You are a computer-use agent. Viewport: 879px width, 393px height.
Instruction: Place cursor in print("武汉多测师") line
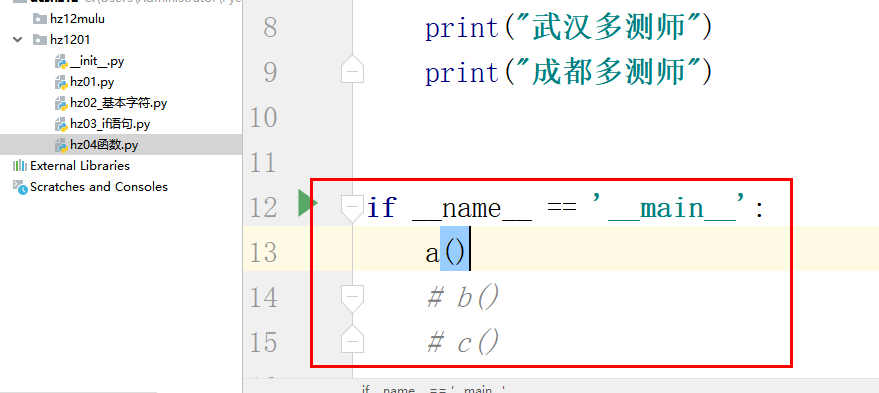tap(568, 28)
